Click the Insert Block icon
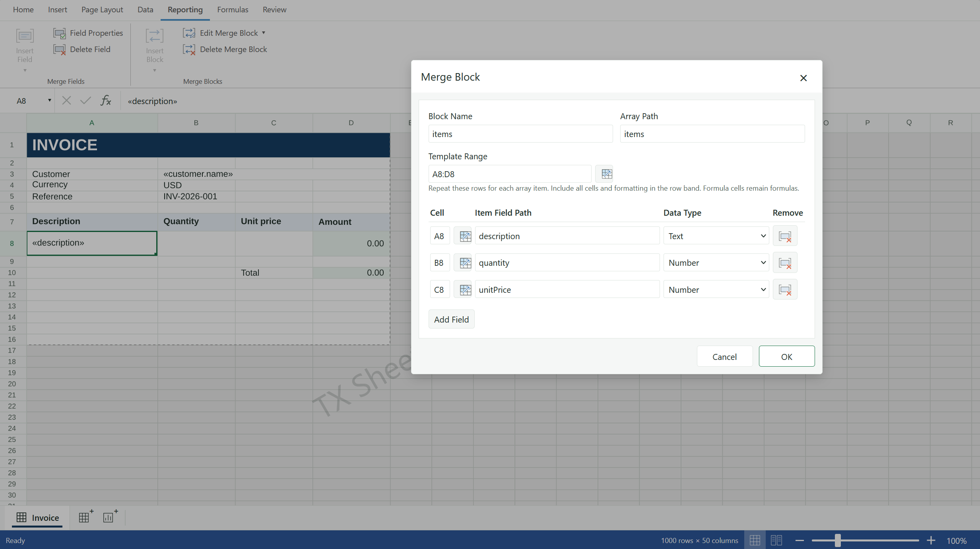 [x=155, y=36]
